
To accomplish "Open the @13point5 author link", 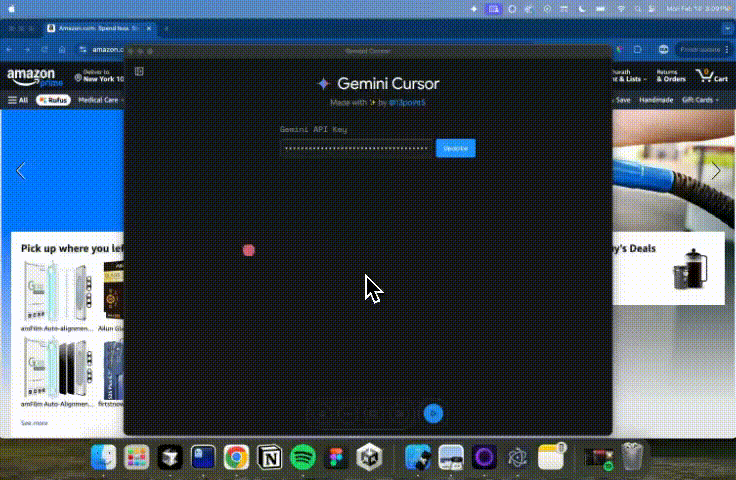I will [407, 102].
